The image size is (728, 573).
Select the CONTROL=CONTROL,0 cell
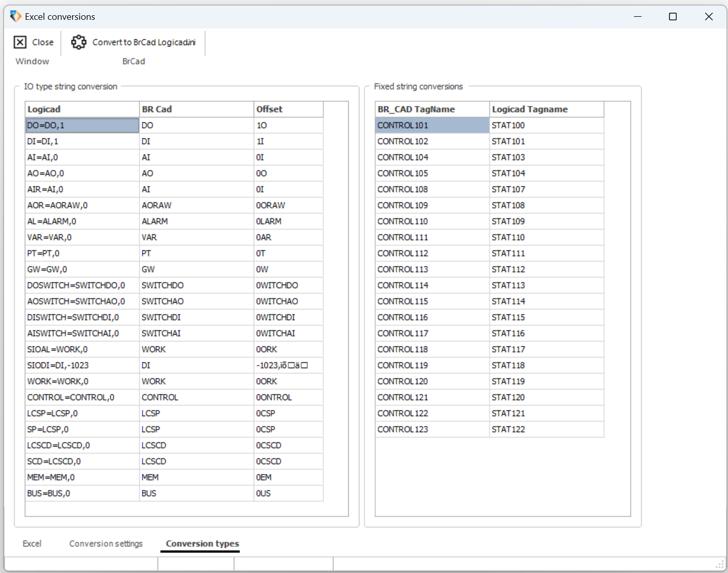pos(82,397)
